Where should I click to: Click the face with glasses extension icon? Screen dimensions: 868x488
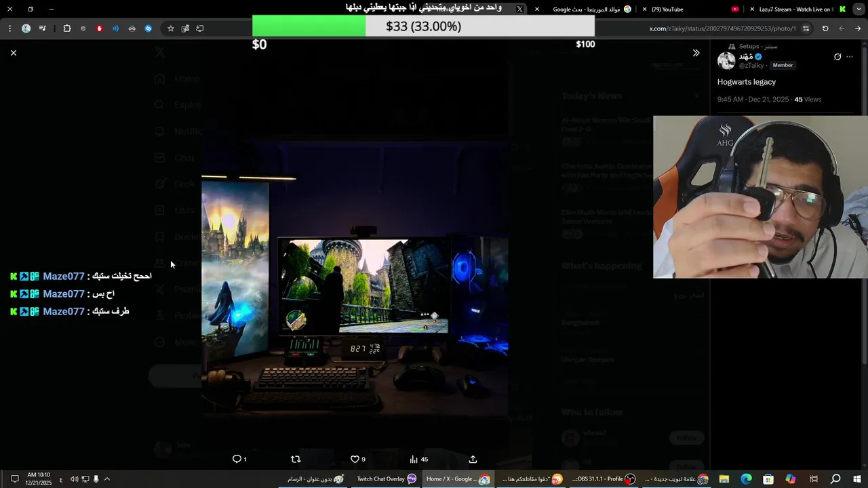132,28
